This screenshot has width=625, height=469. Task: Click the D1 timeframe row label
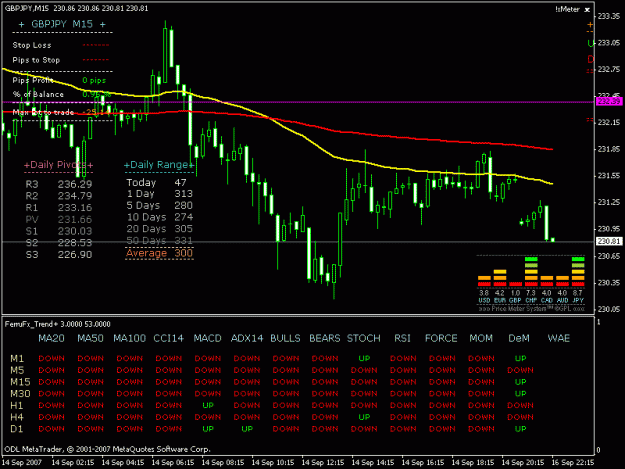point(17,429)
